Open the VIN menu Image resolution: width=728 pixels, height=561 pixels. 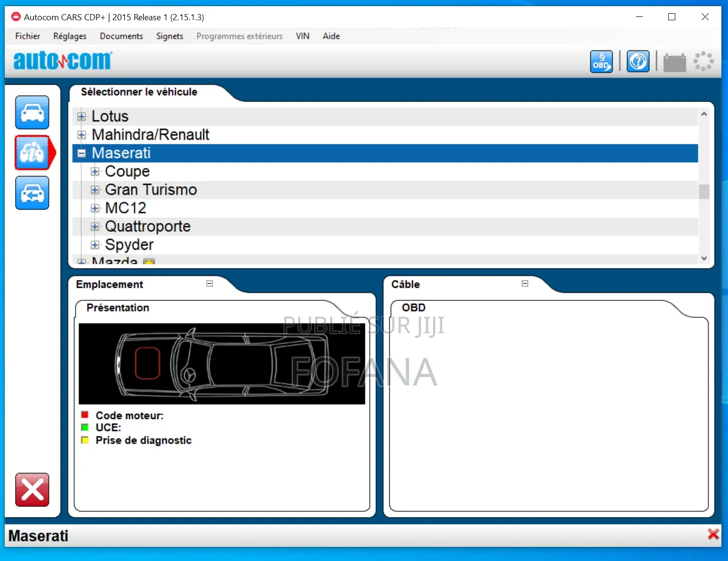[302, 36]
